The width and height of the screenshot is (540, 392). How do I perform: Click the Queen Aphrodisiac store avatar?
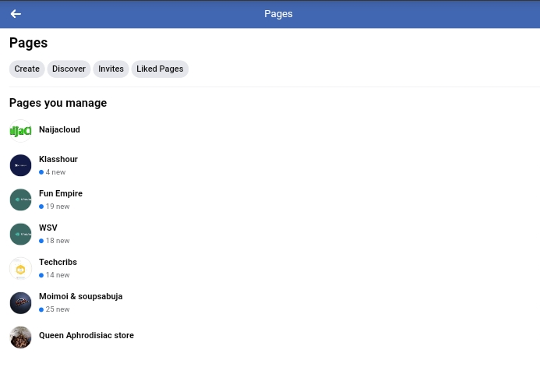(21, 337)
